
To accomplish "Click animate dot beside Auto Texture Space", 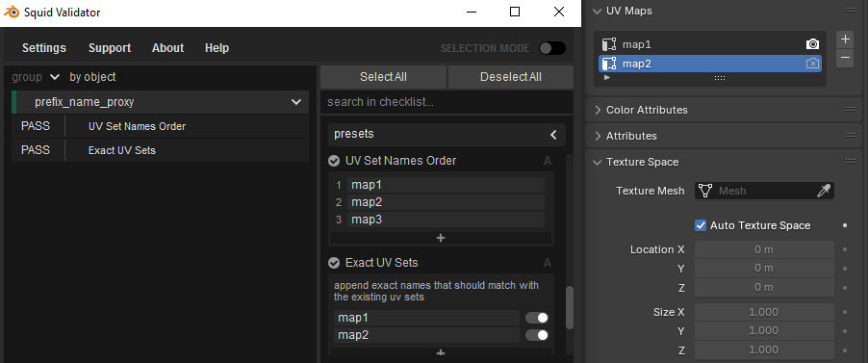I will coord(845,225).
